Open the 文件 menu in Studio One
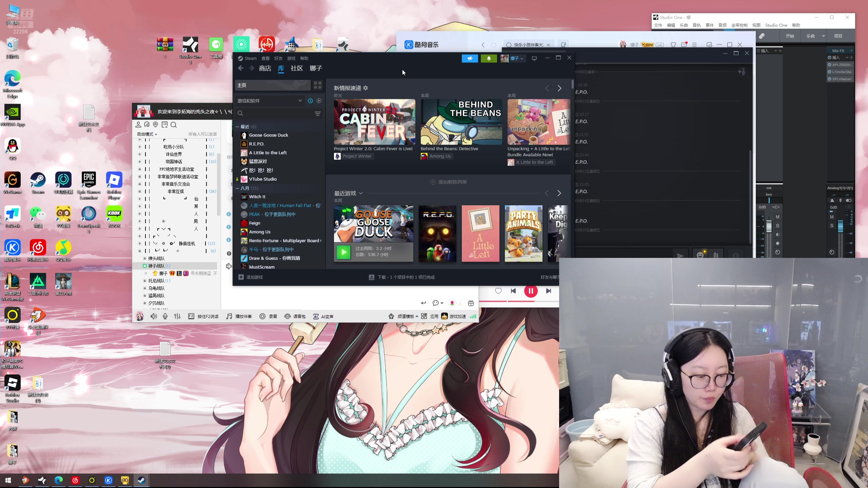 tap(658, 25)
